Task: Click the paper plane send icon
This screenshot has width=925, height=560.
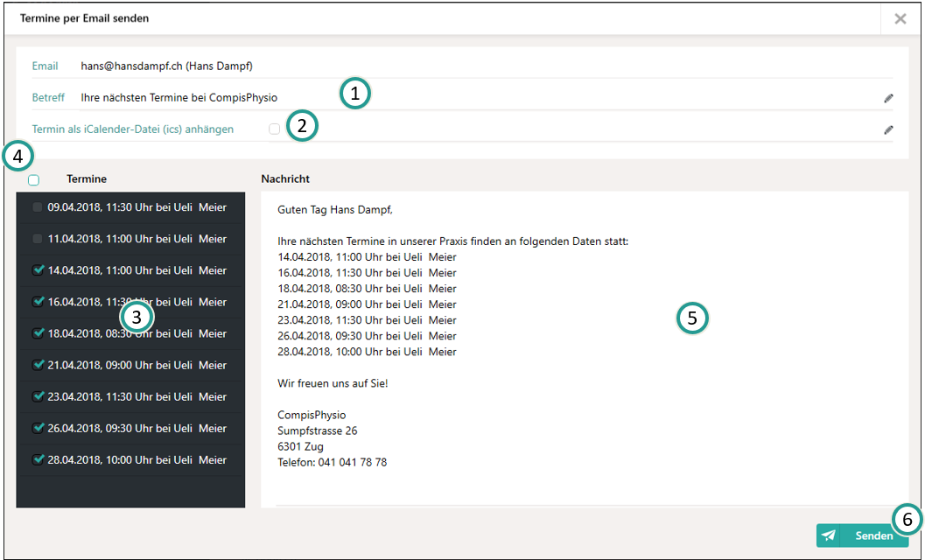Action: coord(829,535)
